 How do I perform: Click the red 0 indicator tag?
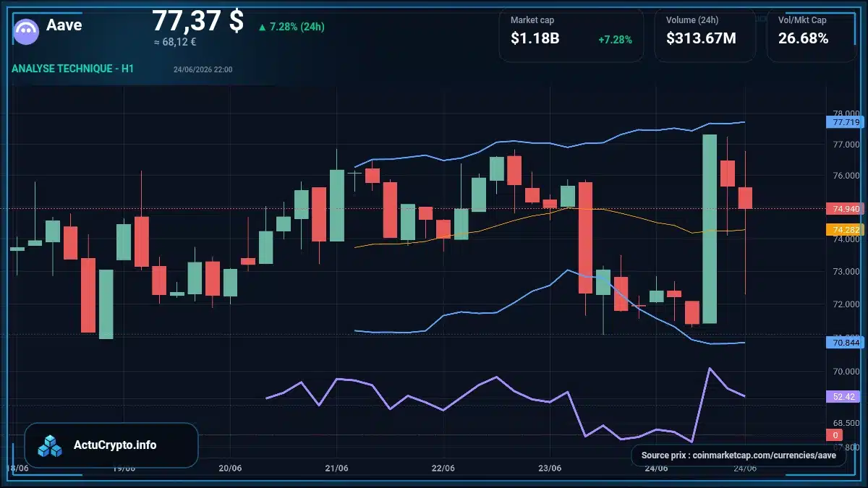pyautogui.click(x=835, y=435)
